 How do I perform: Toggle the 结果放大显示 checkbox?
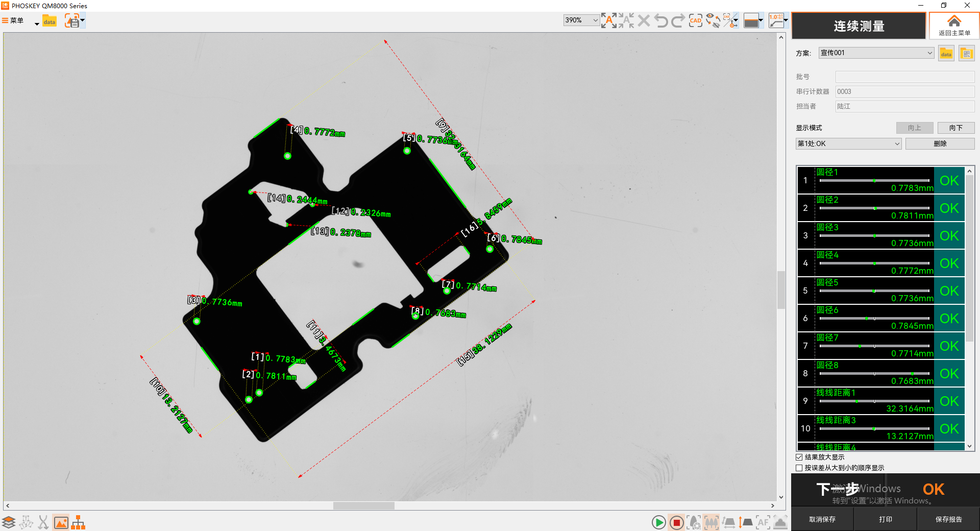799,457
